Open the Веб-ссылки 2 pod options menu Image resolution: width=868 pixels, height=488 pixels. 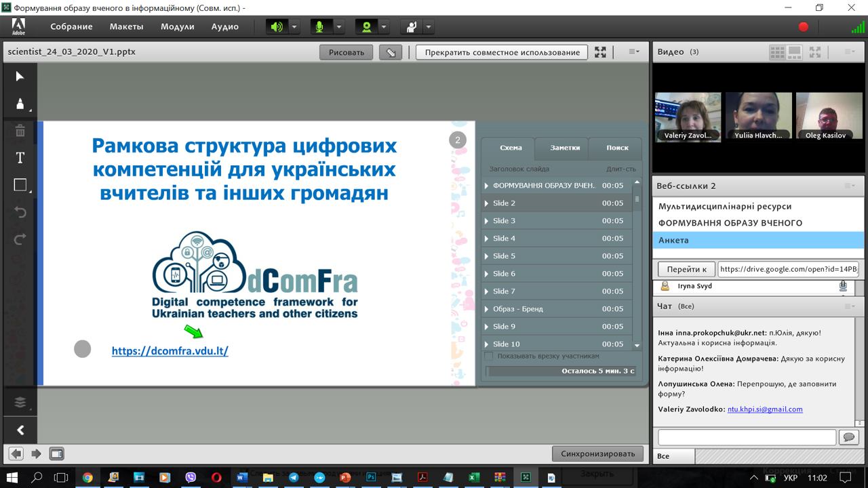850,186
